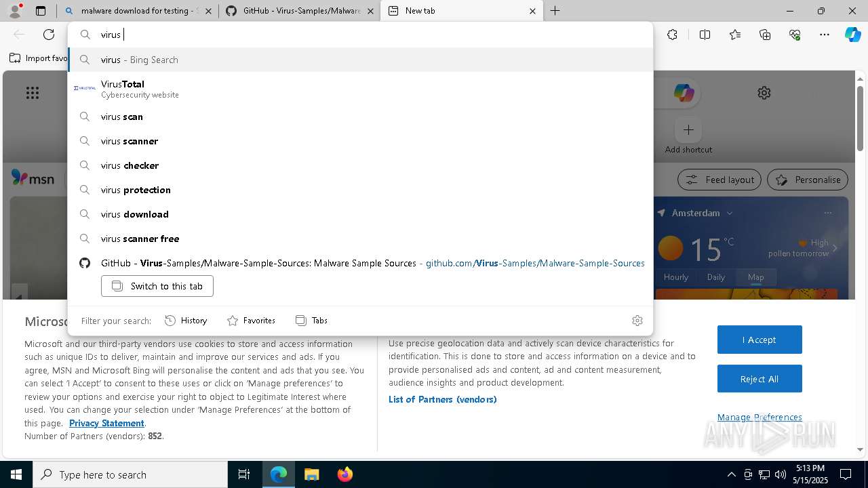Choose the VirusTotal suggestion
This screenshot has width=868, height=488.
point(360,88)
